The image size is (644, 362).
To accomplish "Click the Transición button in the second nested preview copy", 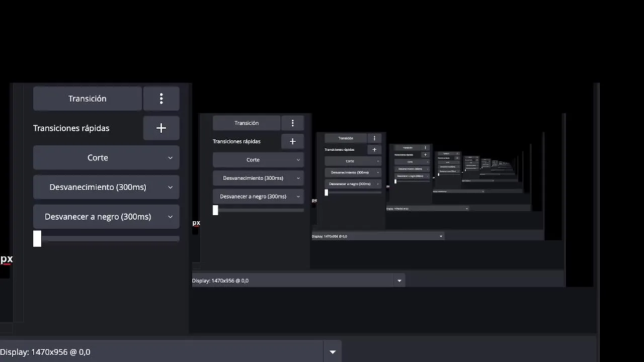I will tap(346, 138).
